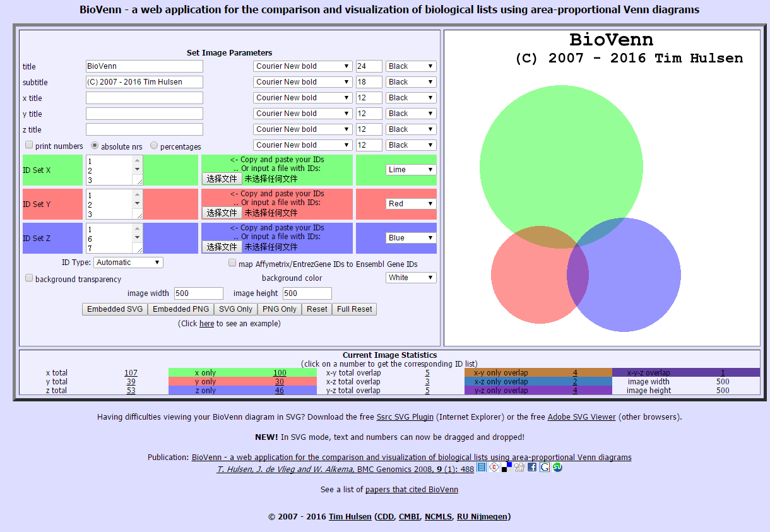Choose file for ID Set Y

click(222, 213)
